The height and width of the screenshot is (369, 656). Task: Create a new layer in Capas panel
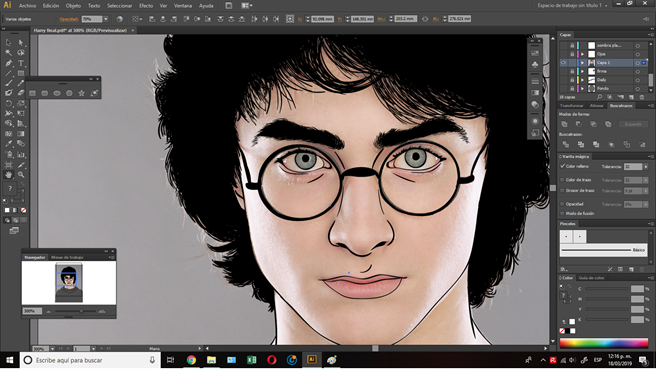pyautogui.click(x=631, y=97)
